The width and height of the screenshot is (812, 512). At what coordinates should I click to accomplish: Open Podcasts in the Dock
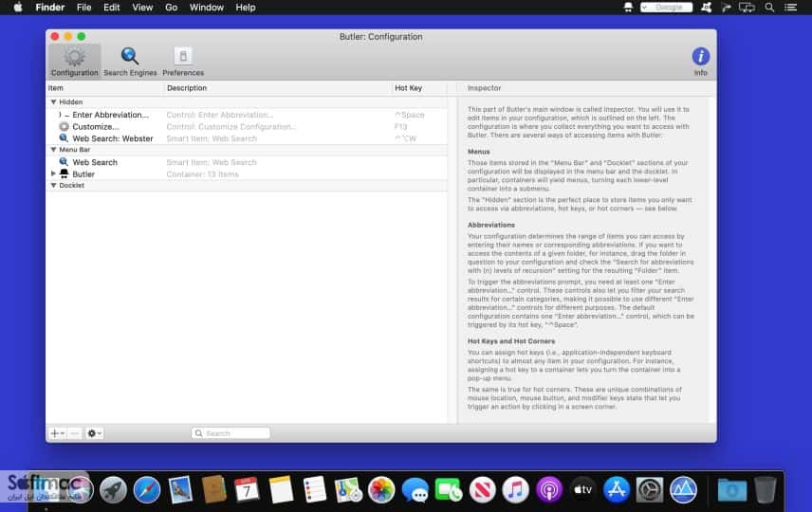tap(549, 489)
